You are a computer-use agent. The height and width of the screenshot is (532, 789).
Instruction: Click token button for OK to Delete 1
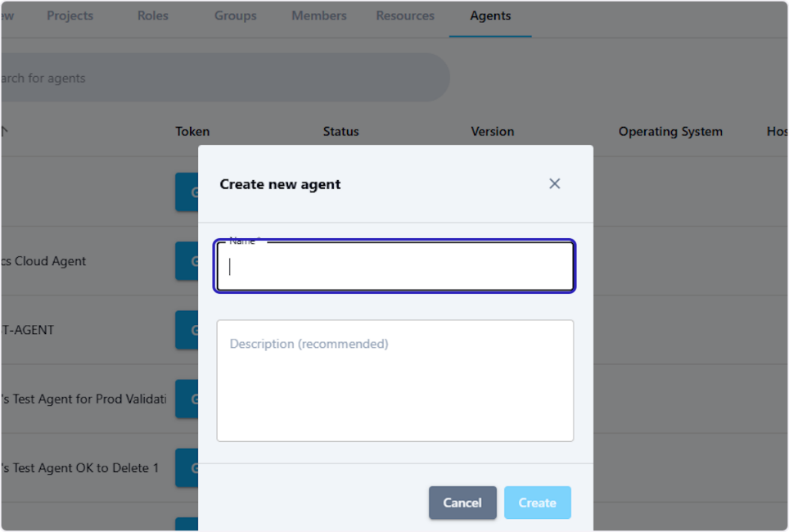[x=187, y=468]
